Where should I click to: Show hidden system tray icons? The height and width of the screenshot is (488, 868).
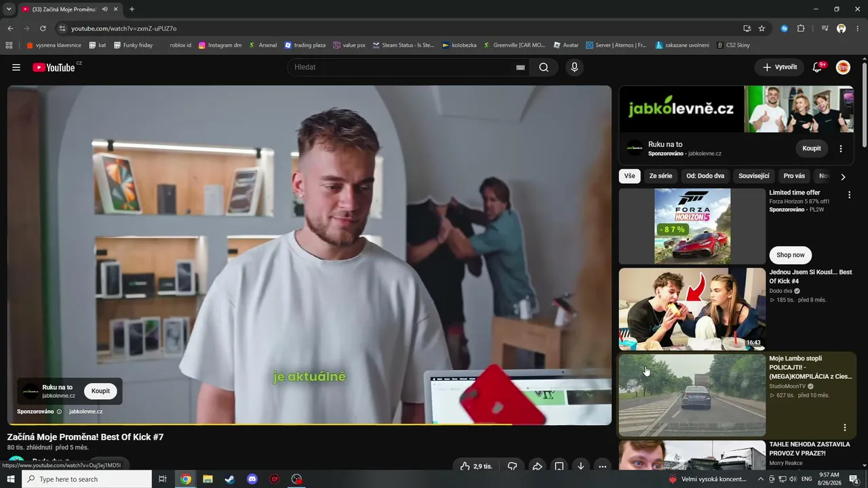(x=760, y=479)
